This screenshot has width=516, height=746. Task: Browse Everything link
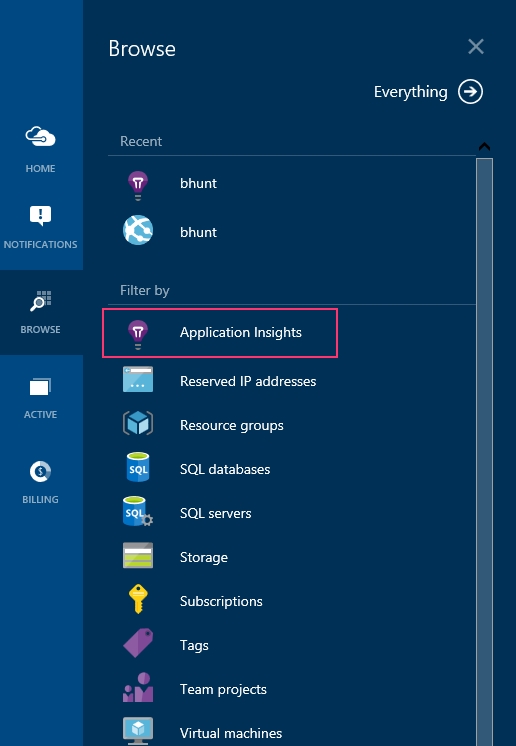410,92
